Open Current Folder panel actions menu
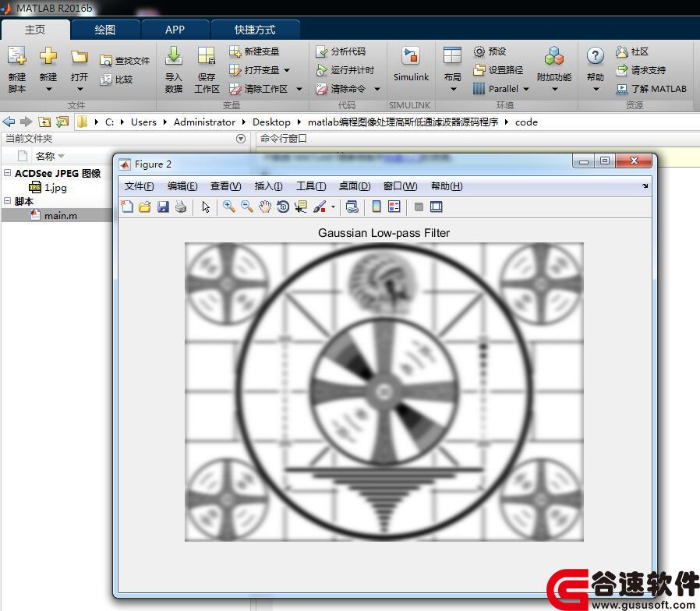This screenshot has height=611, width=700. [x=241, y=139]
